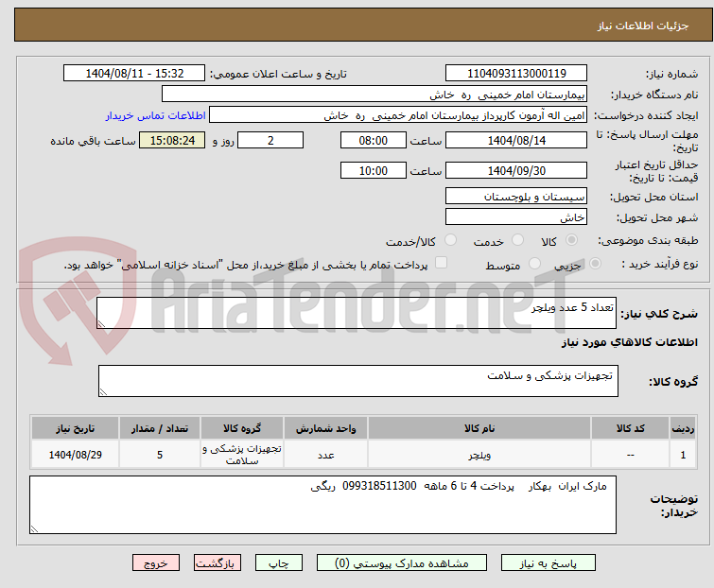Click the -- cell under کد کالا
This screenshot has height=588, width=714.
point(630,454)
